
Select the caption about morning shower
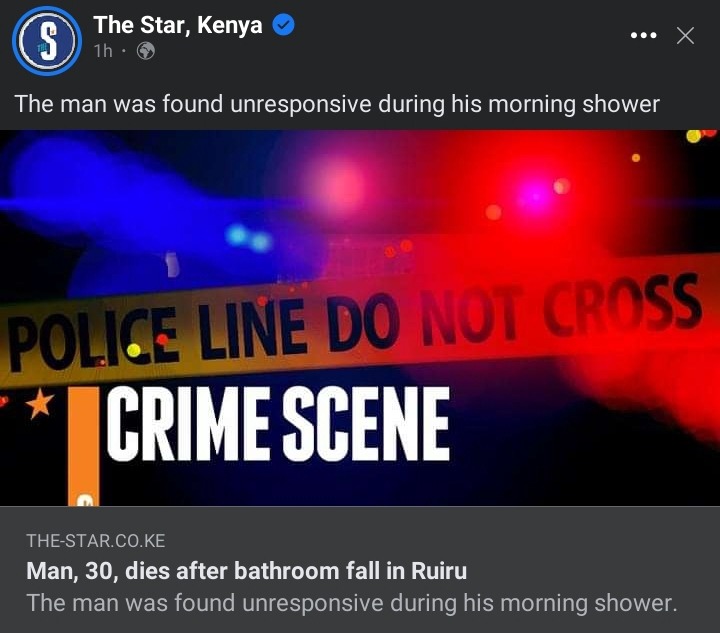coord(337,104)
